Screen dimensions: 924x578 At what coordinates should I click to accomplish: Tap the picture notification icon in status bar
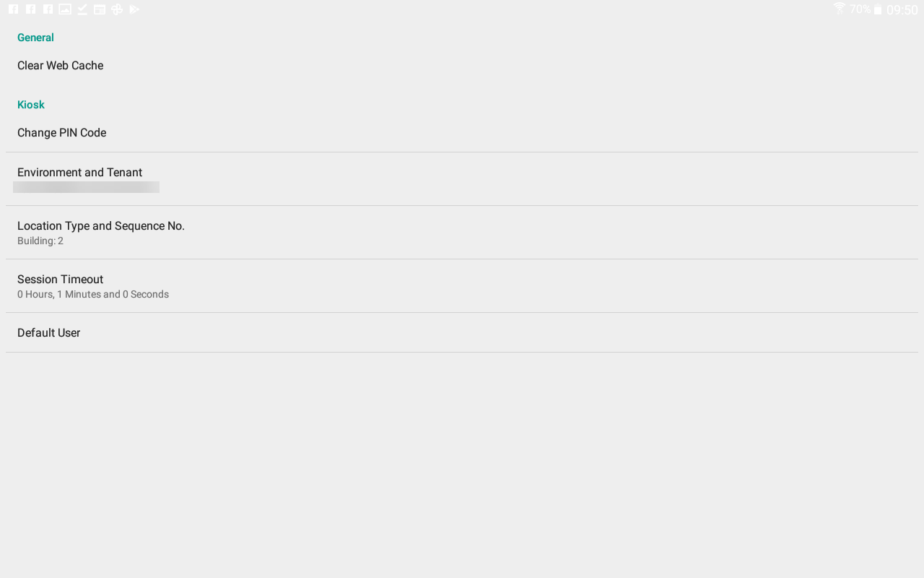click(65, 9)
